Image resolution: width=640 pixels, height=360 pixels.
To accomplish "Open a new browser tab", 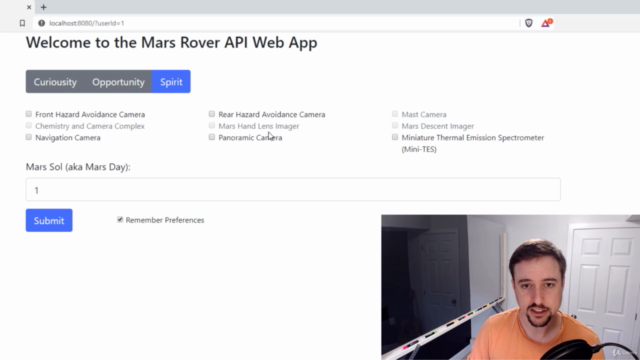I will [x=44, y=7].
